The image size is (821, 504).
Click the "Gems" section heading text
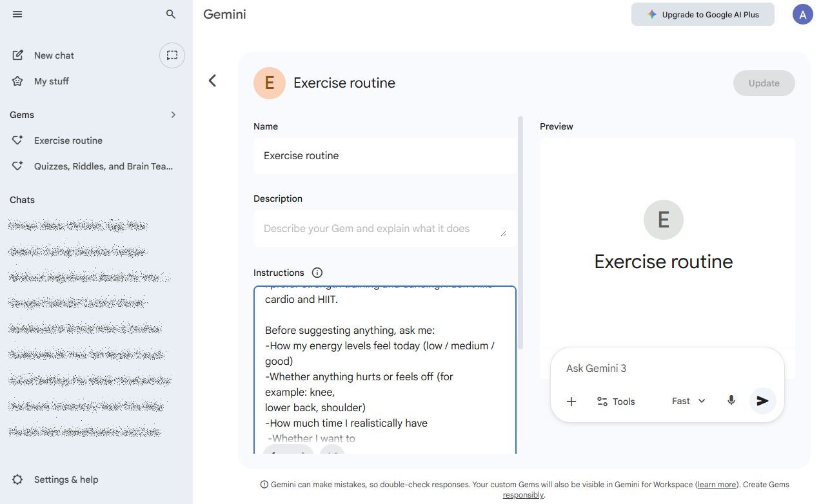[x=22, y=115]
